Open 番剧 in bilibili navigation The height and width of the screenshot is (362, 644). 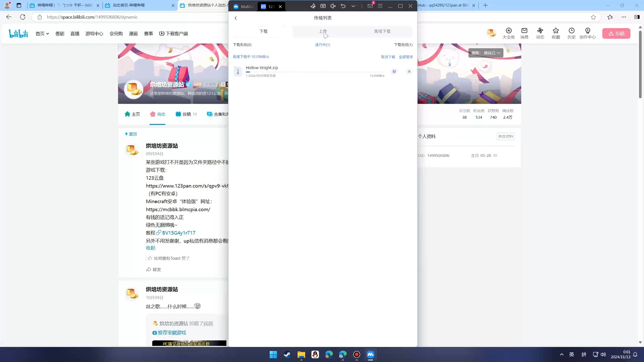(60, 34)
